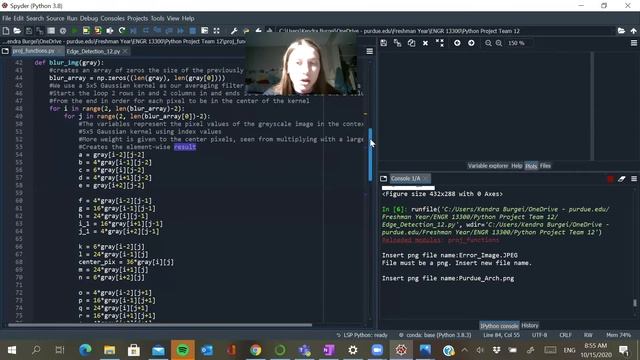
Task: Switch to the Files pane tab
Action: 545,166
